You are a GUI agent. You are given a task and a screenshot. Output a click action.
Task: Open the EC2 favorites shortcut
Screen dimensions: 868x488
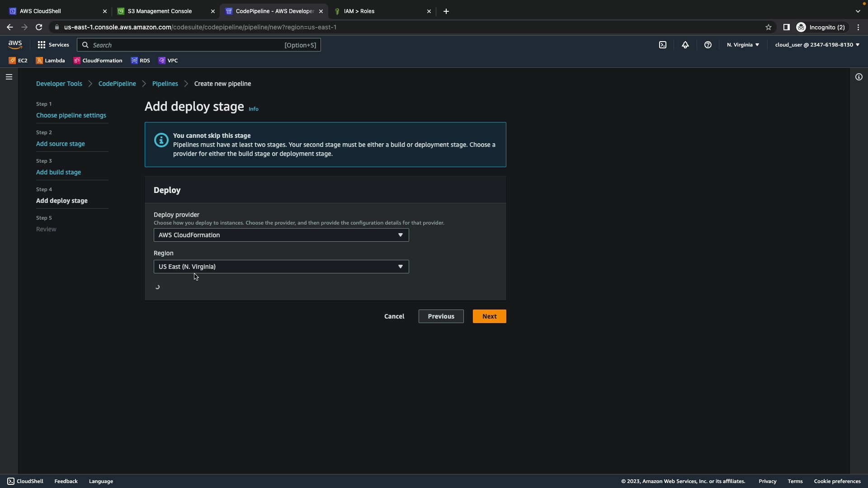tap(19, 61)
